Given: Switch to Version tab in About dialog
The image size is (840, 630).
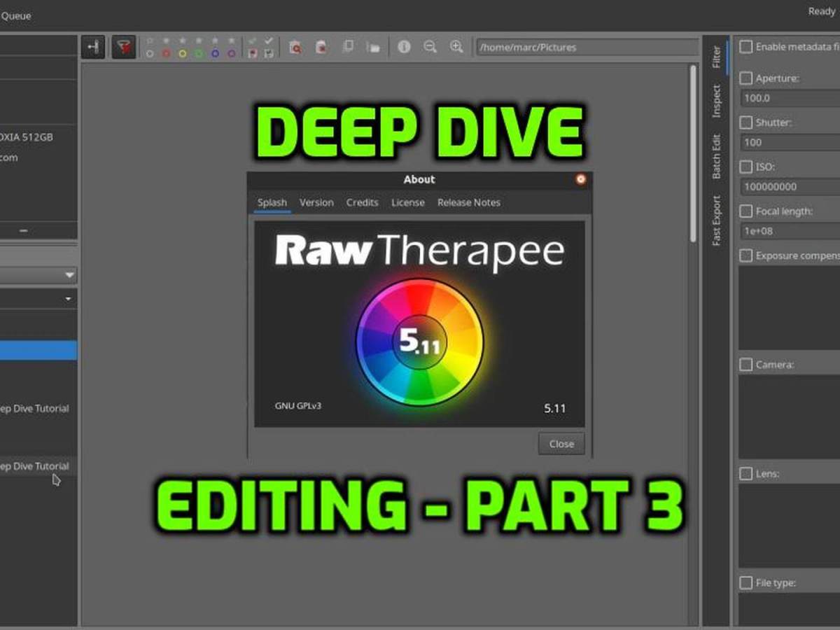Looking at the screenshot, I should pos(316,202).
